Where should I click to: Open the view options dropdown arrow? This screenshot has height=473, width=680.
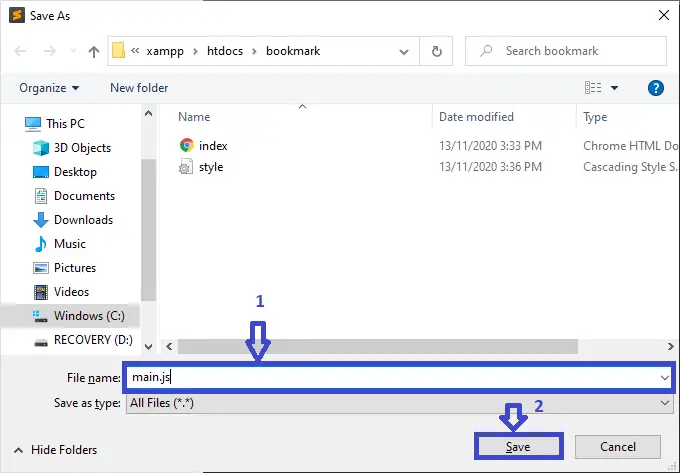(x=615, y=88)
